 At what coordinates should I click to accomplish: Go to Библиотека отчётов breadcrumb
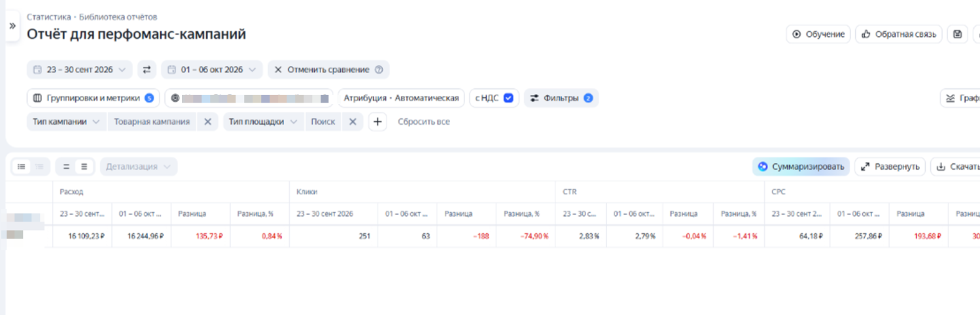pyautogui.click(x=118, y=17)
